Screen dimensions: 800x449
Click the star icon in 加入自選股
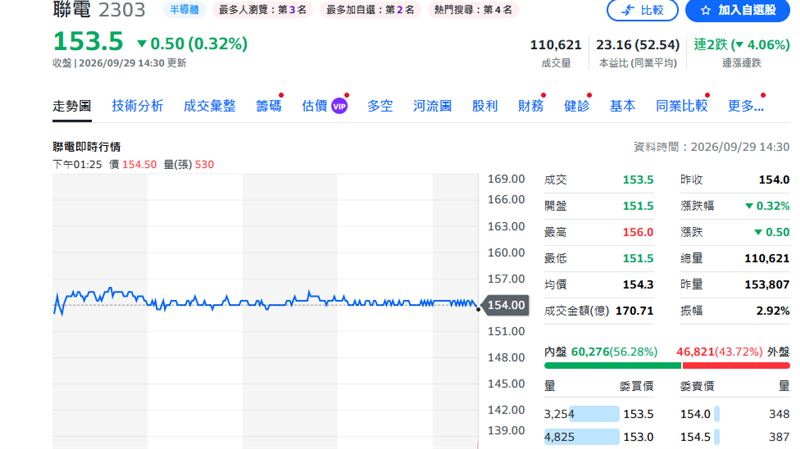tap(706, 10)
